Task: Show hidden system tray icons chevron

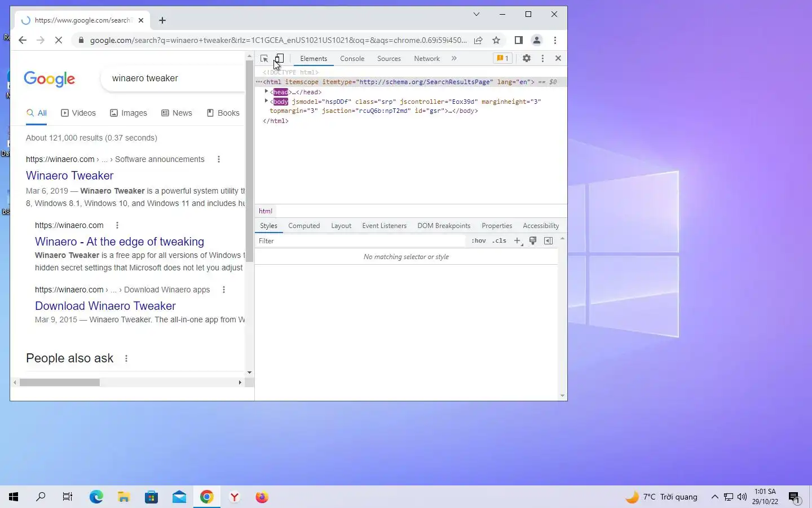Action: pyautogui.click(x=714, y=497)
